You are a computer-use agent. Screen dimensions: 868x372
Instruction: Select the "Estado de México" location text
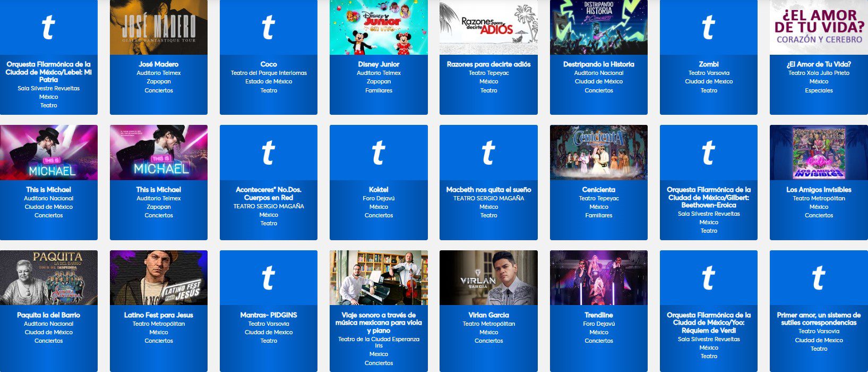coord(269,82)
